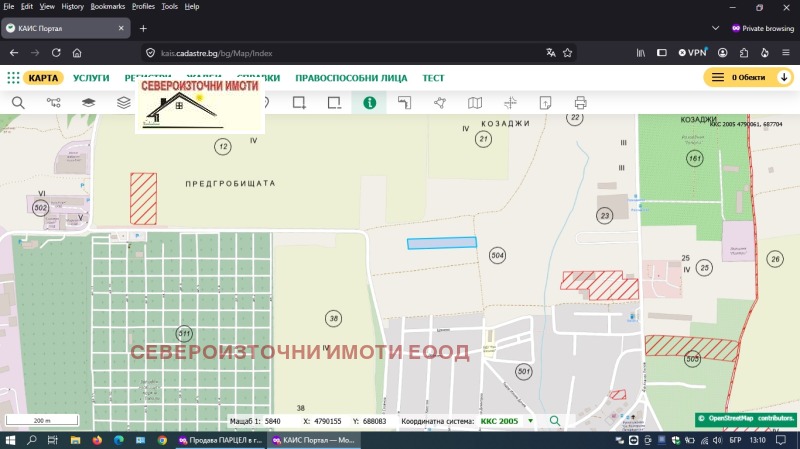Image resolution: width=800 pixels, height=449 pixels.
Task: Click the download arrow beside 0 Обекти
Action: [784, 78]
